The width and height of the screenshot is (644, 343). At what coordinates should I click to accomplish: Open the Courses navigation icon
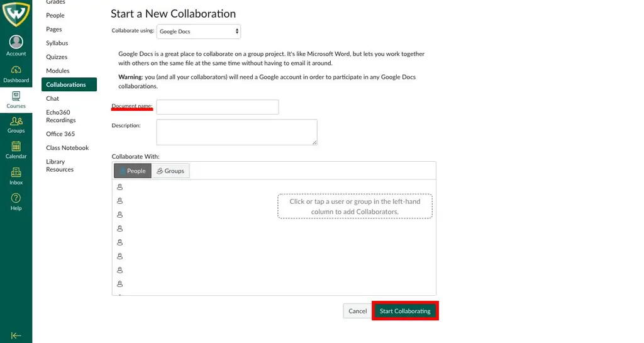point(16,99)
